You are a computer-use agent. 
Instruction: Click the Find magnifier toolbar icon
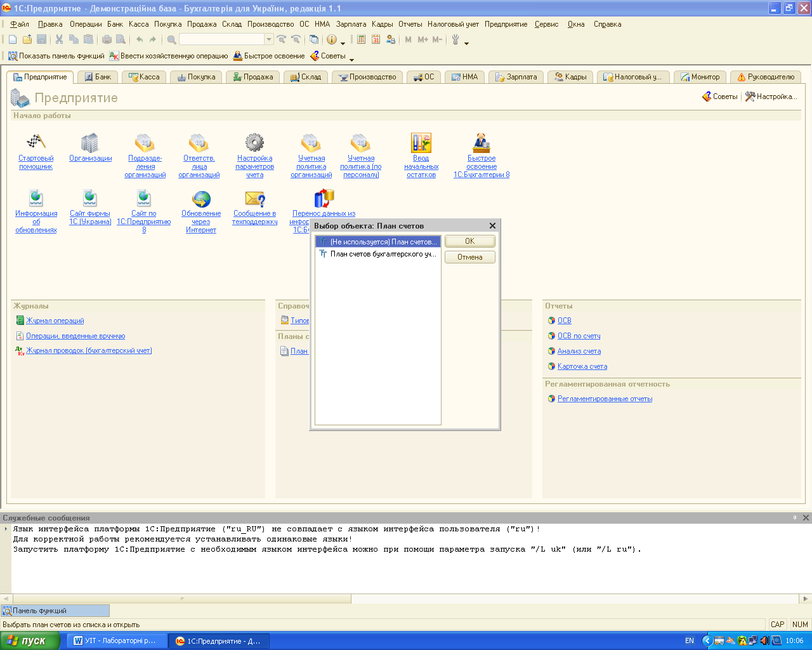[171, 39]
